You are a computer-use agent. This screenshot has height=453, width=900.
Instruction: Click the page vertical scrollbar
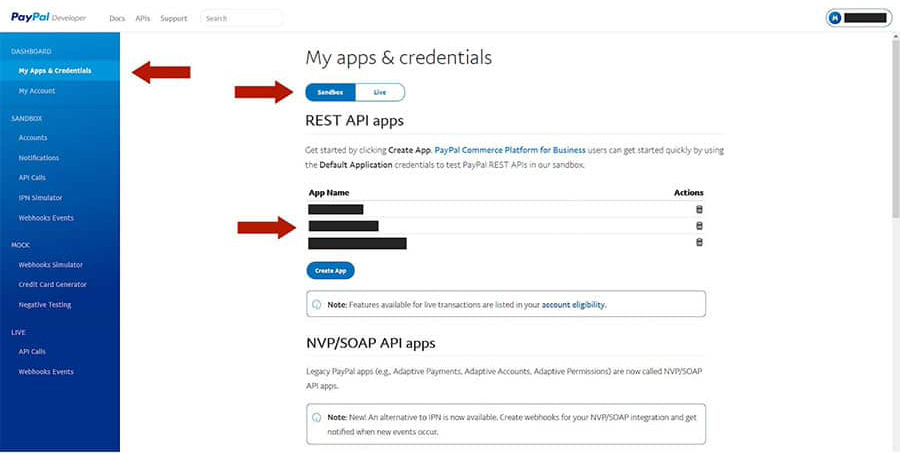coord(894,130)
